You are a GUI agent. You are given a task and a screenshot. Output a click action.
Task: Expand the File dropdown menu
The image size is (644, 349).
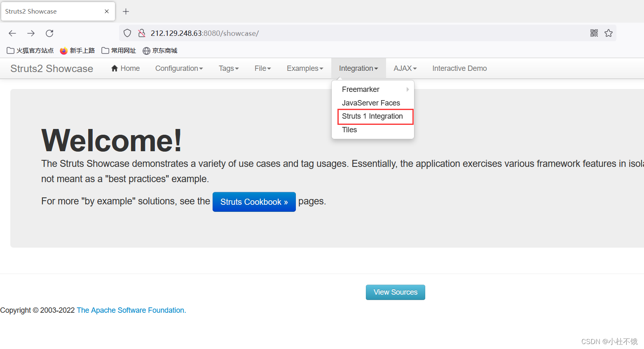point(263,68)
